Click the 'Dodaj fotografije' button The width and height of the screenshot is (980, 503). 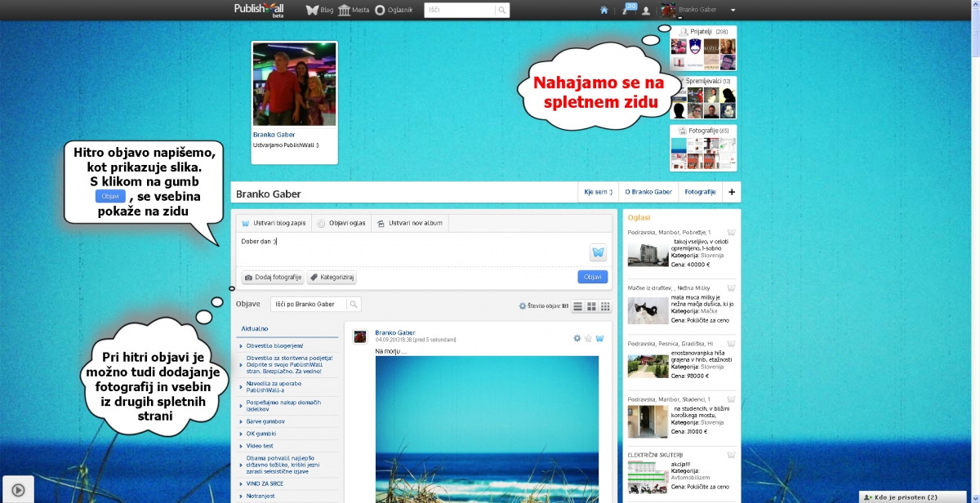pos(273,278)
